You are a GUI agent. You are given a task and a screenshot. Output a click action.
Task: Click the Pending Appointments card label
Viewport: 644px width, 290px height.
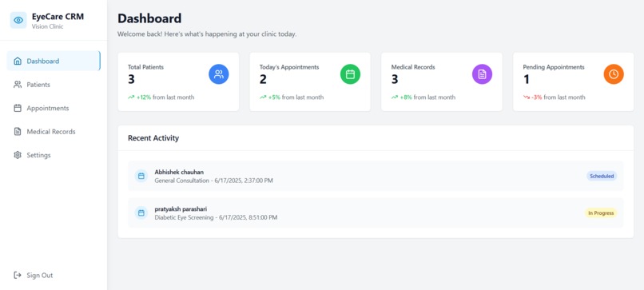coord(554,67)
